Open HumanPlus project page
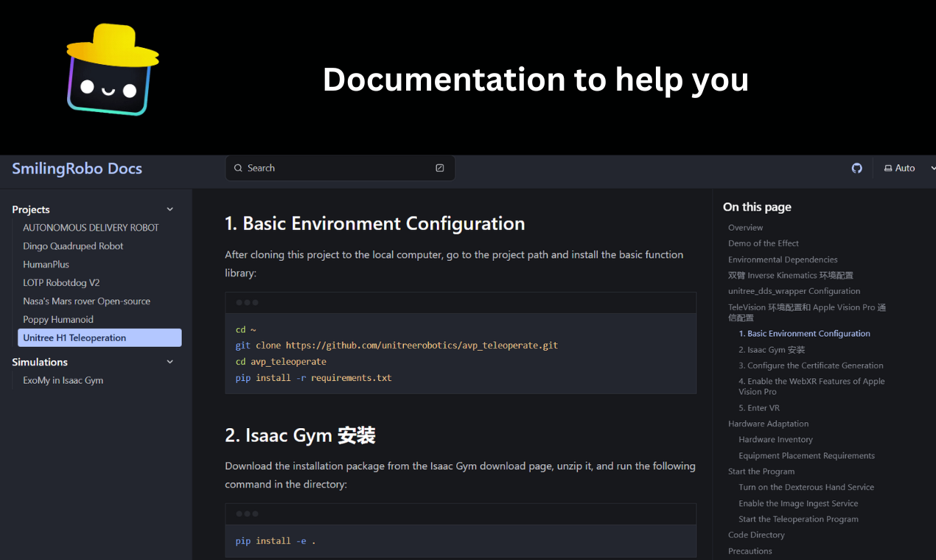936x560 pixels. 46,265
